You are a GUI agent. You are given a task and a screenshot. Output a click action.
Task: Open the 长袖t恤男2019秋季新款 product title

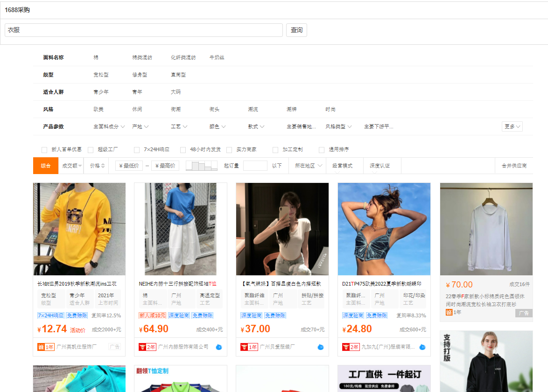tap(77, 284)
